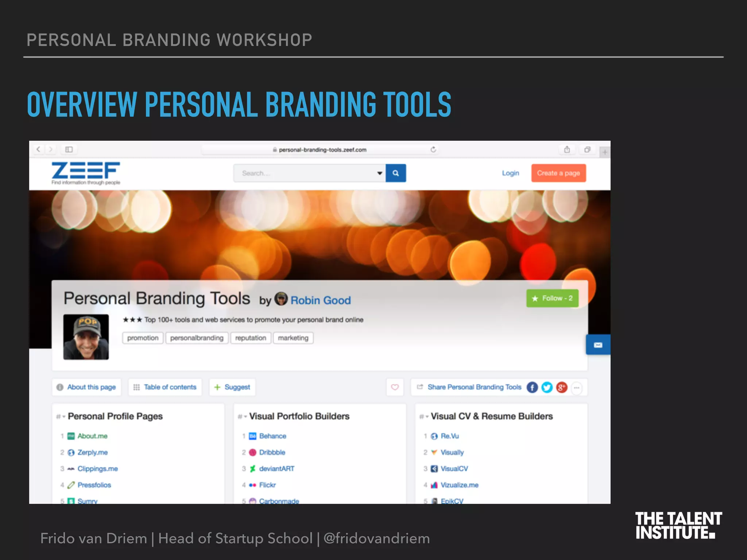Click the Visual Portfolio Builders heading

tap(299, 416)
